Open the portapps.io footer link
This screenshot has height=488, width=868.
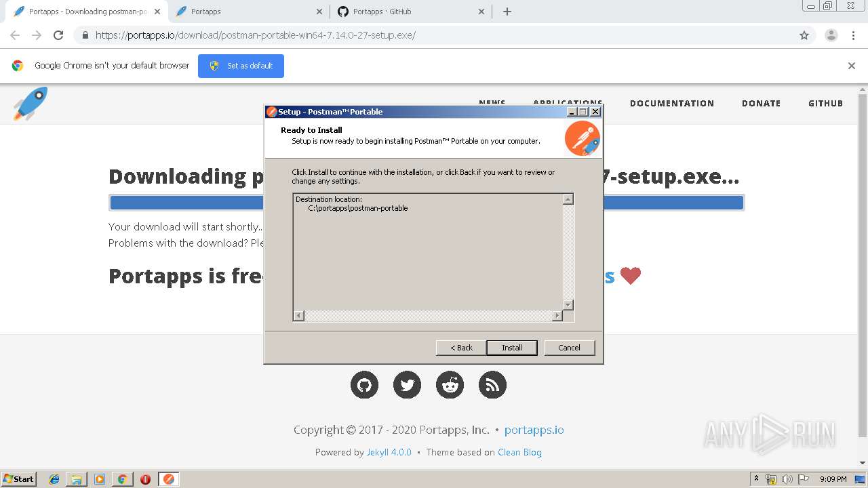[534, 430]
